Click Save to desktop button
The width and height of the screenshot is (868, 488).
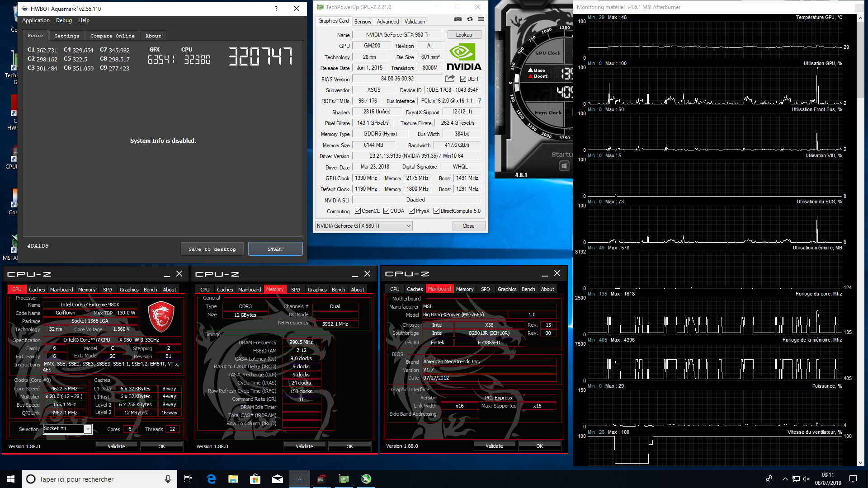tap(212, 249)
